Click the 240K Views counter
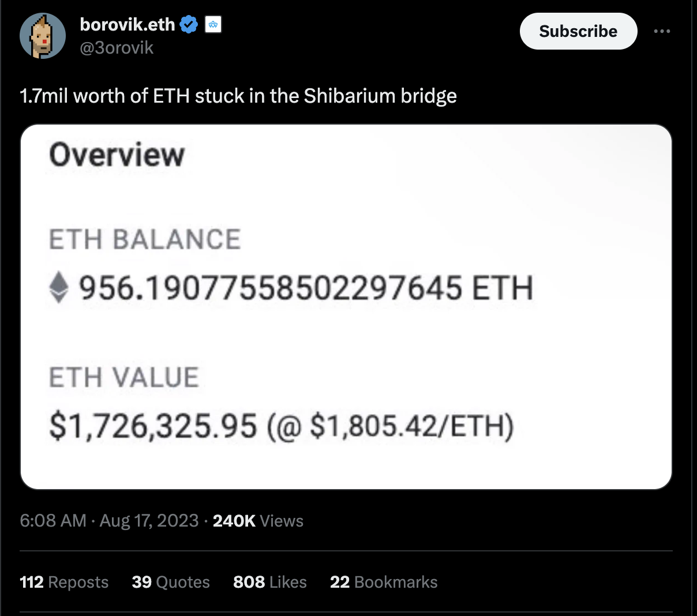Viewport: 697px width, 616px height. (258, 521)
